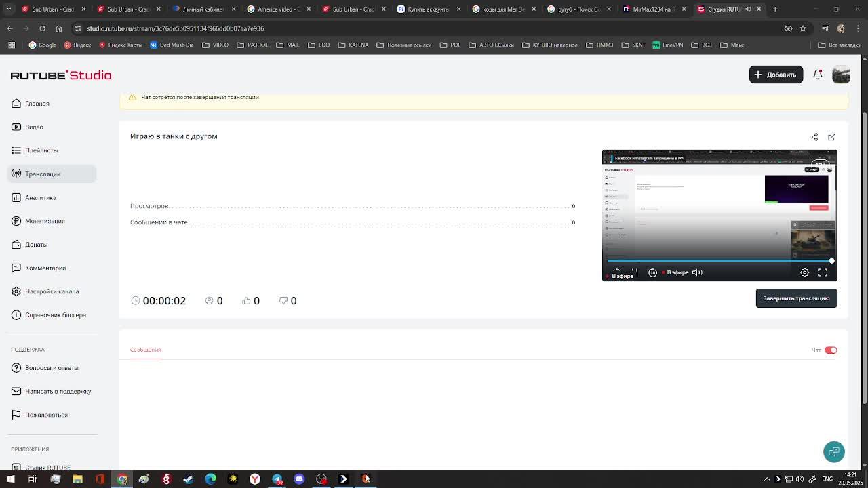Click the player seek handle
This screenshot has height=488, width=868.
831,260
